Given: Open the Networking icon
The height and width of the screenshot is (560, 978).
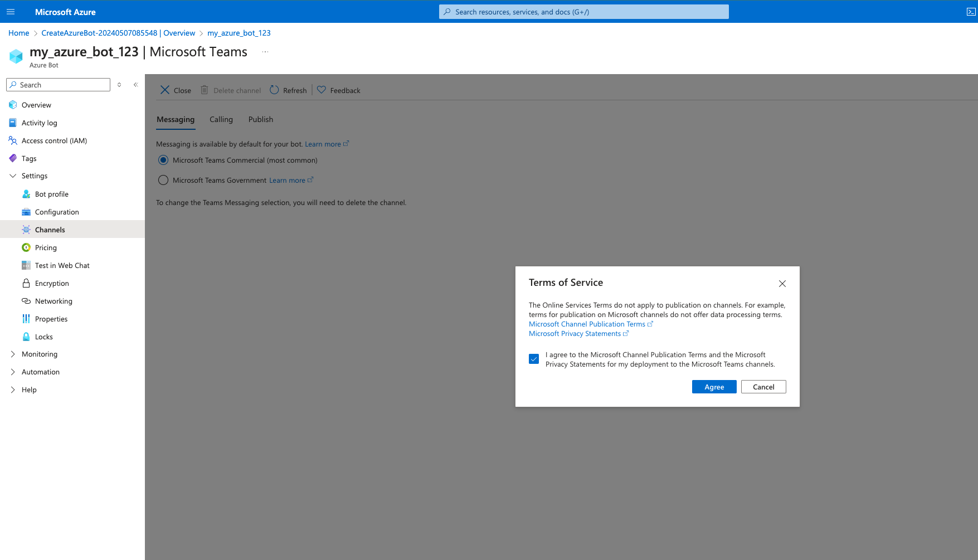Looking at the screenshot, I should pyautogui.click(x=26, y=301).
